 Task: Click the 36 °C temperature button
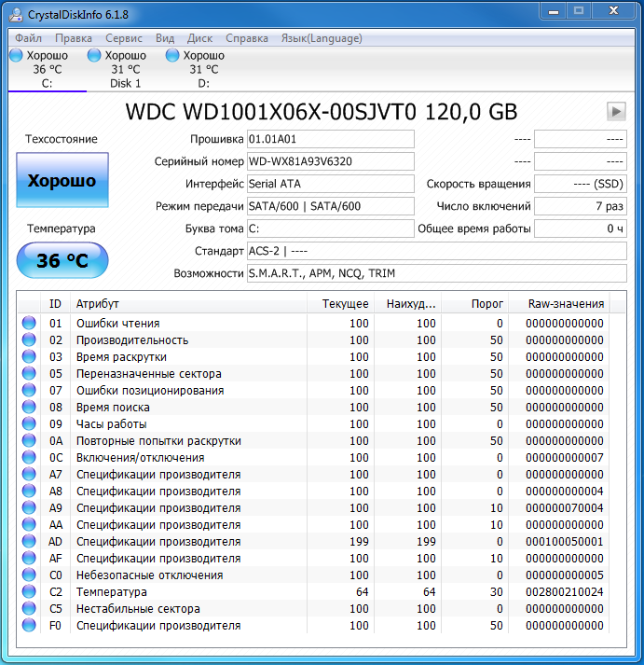62,260
